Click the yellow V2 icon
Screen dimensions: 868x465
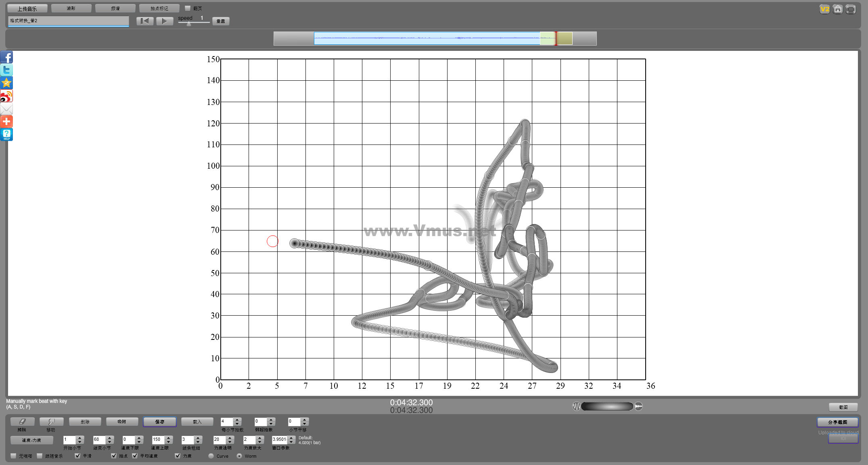824,9
